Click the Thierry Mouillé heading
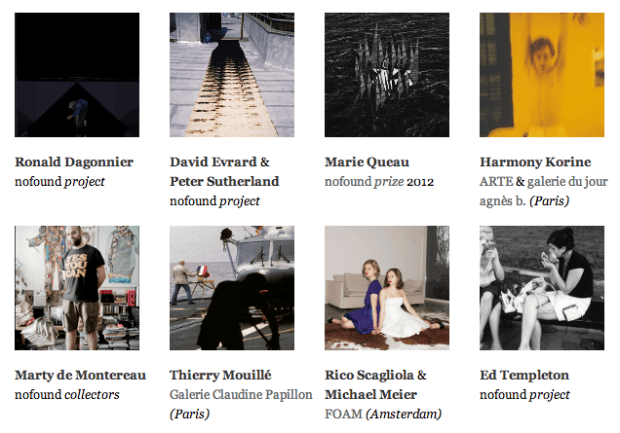The image size is (620, 433). pyautogui.click(x=221, y=375)
